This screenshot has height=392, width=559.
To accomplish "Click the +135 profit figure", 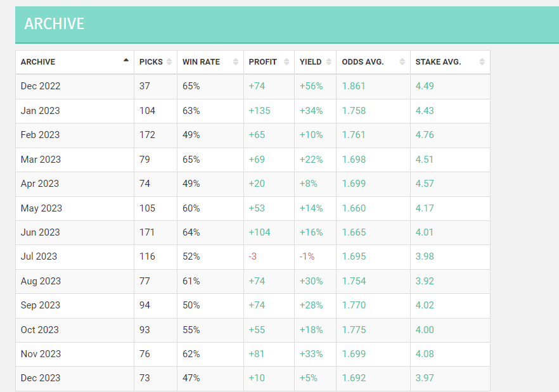I will coord(260,111).
